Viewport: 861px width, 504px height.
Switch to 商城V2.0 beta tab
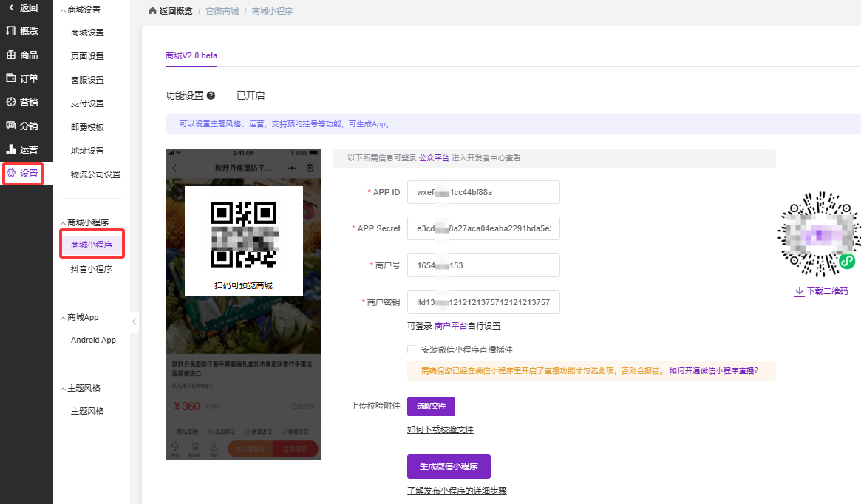191,55
